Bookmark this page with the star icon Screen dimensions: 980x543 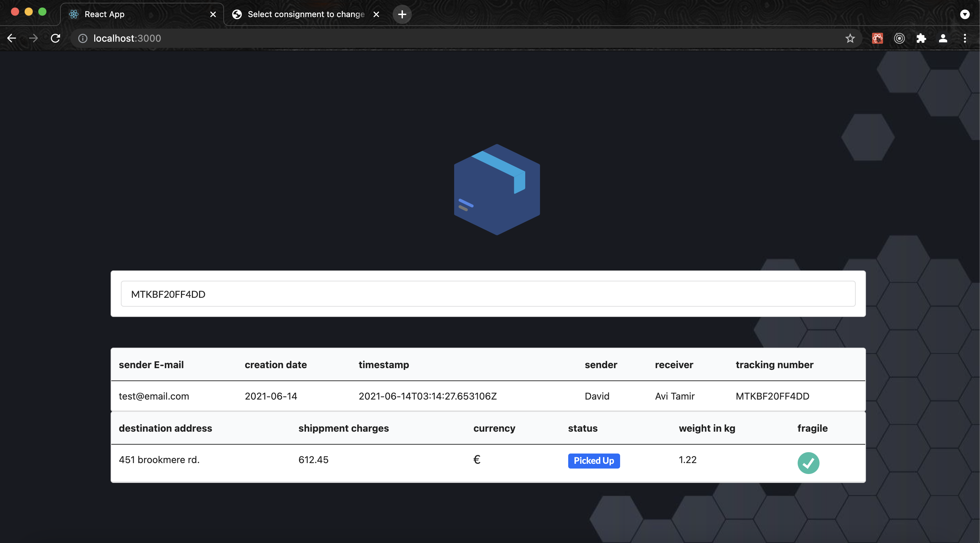[x=850, y=38]
